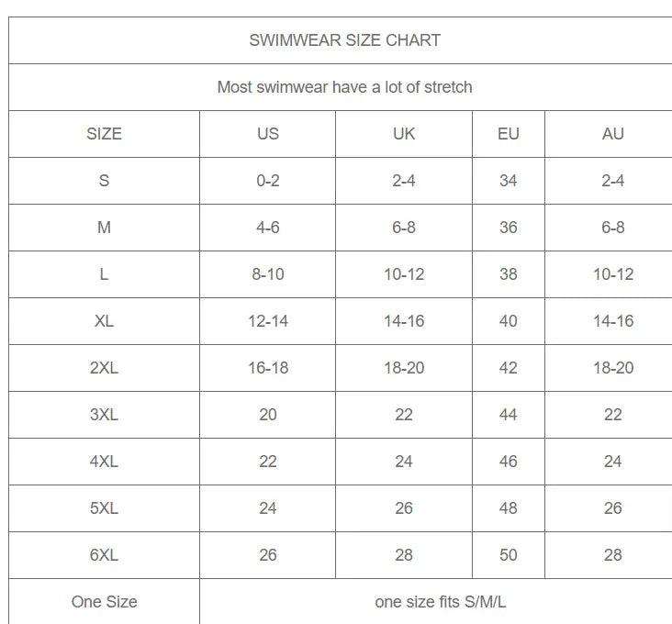Screen dimensions: 672x624
Task: Click the 2XL size row label
Action: click(x=104, y=368)
